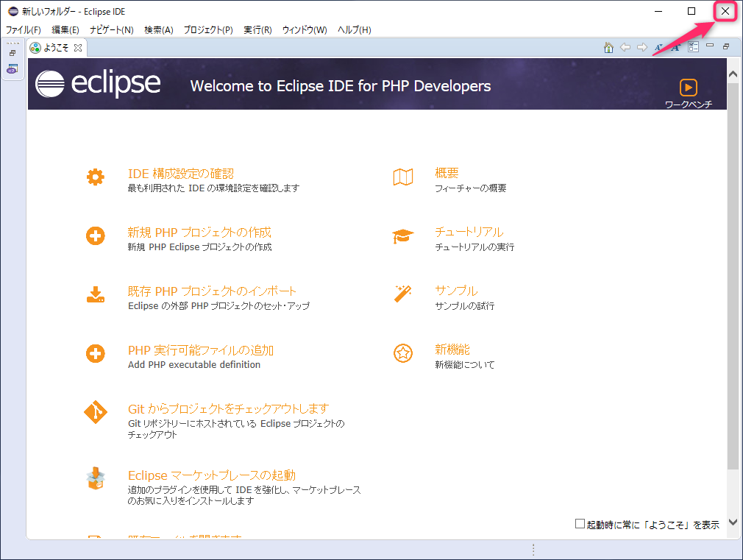Image resolution: width=743 pixels, height=560 pixels.
Task: Click the restore icon in the left trim bar
Action: pos(13,53)
